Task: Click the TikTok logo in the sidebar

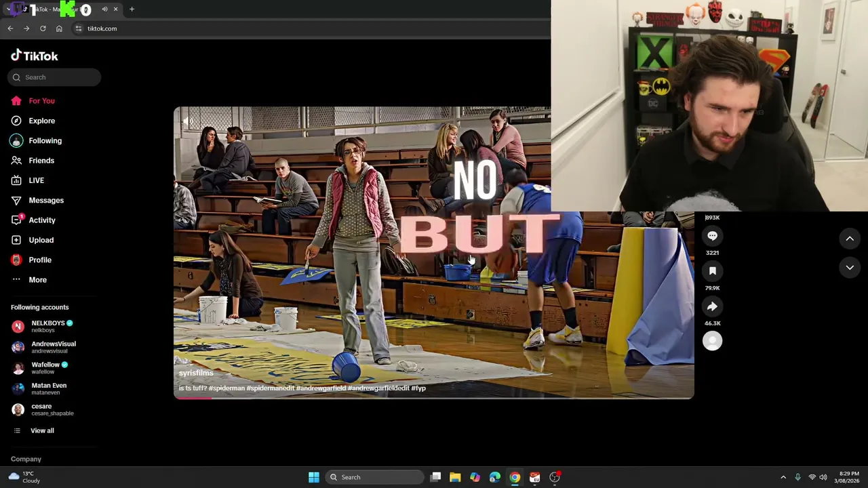Action: click(x=35, y=56)
